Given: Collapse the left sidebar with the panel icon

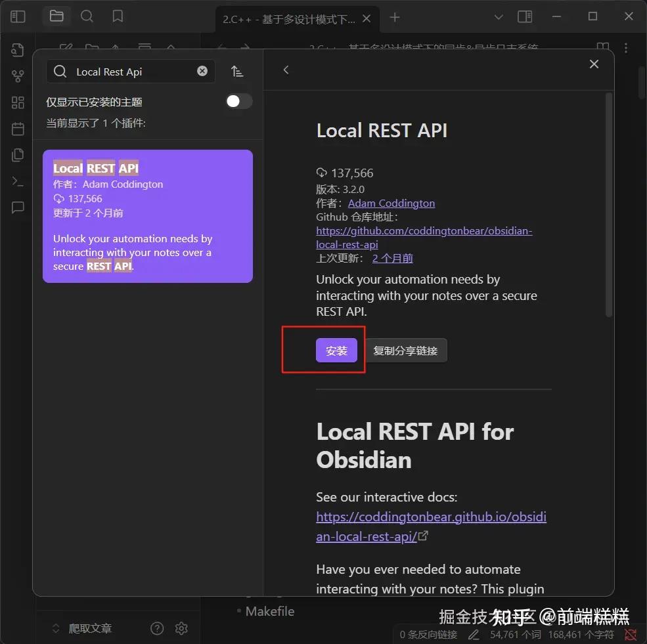Looking at the screenshot, I should (x=18, y=16).
